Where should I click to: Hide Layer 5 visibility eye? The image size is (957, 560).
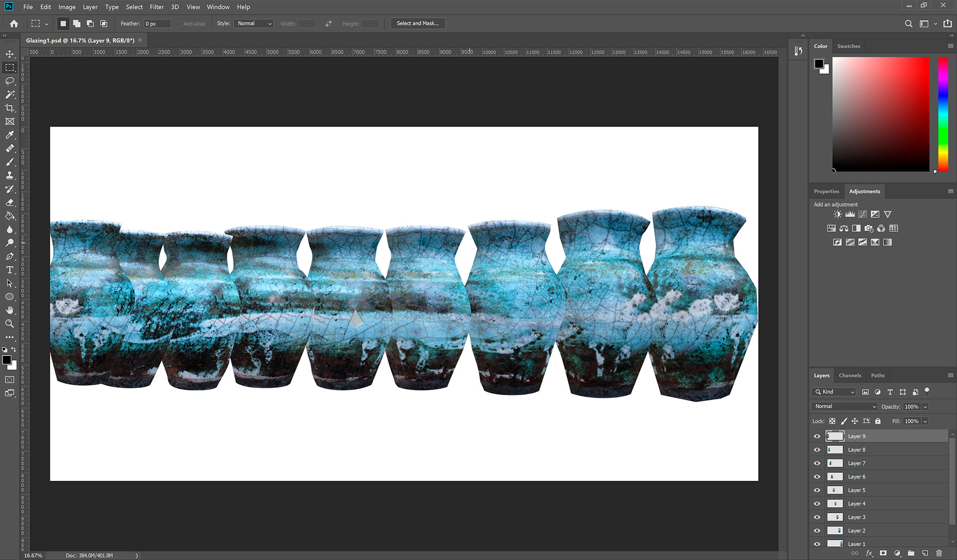click(817, 490)
